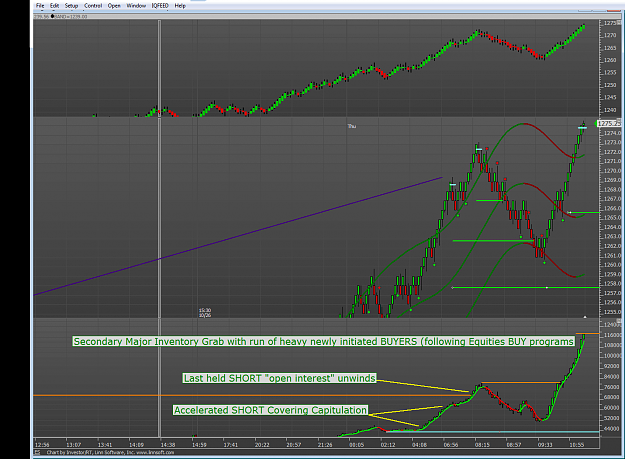This screenshot has height=459, width=625.
Task: Click the 14:59 time axis label
Action: pos(199,445)
